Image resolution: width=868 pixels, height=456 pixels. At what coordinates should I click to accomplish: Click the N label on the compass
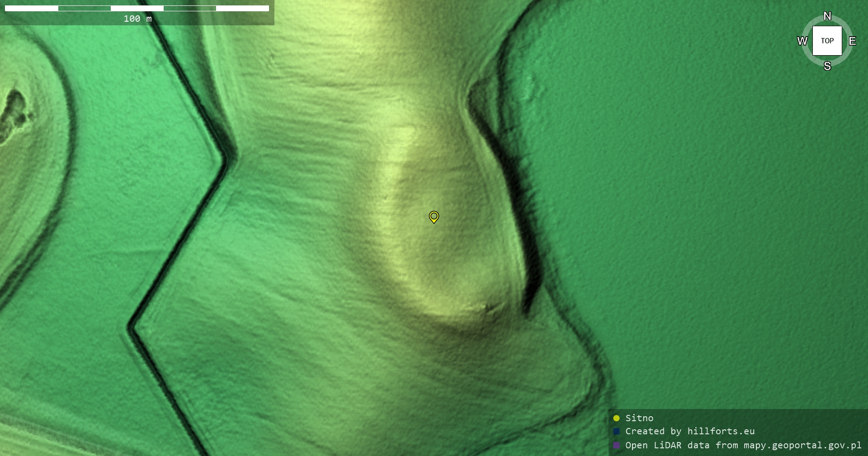[827, 16]
